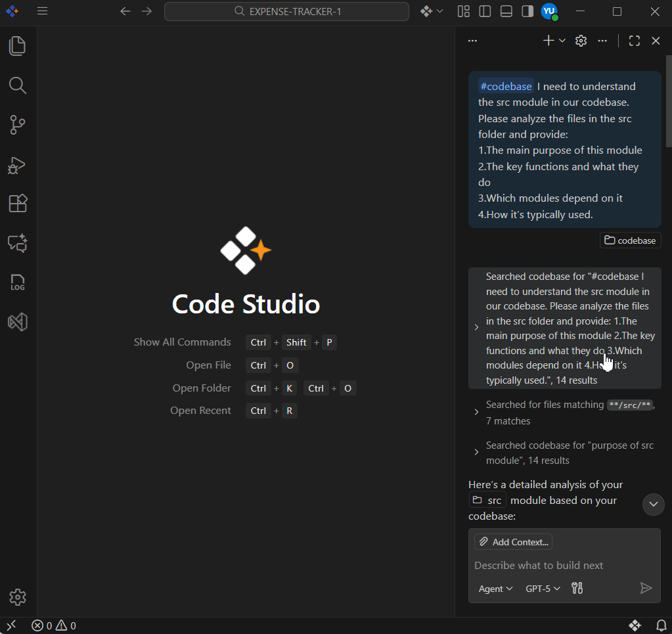Click the **/src/** code pattern text

[x=629, y=404]
